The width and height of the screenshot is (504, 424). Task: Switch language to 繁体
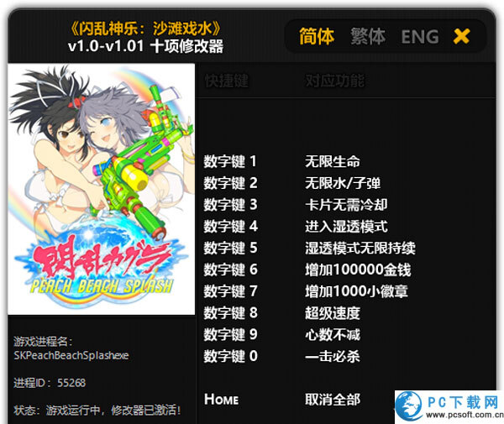pos(368,36)
